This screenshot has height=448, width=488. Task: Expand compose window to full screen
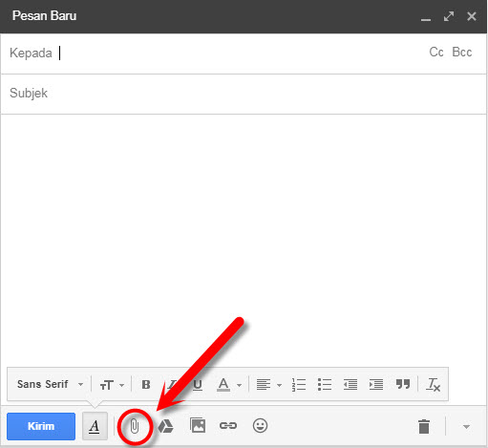coord(449,16)
